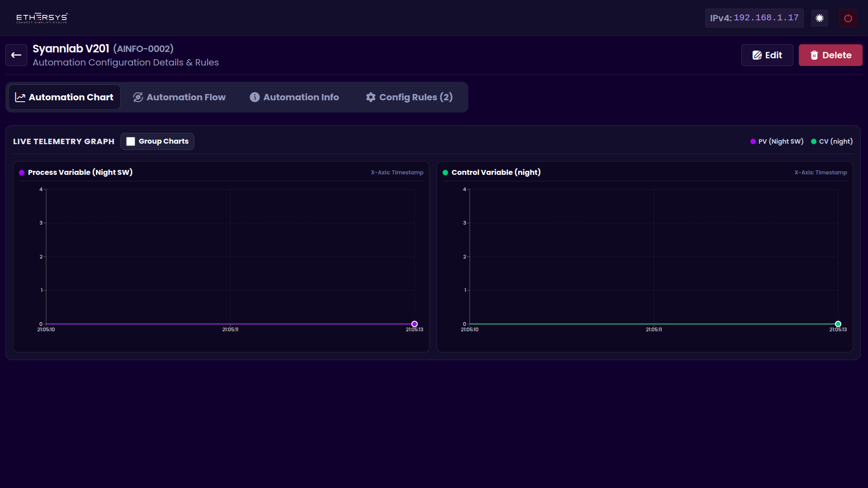Image resolution: width=868 pixels, height=488 pixels.
Task: Click the trash icon on Delete
Action: coord(814,55)
